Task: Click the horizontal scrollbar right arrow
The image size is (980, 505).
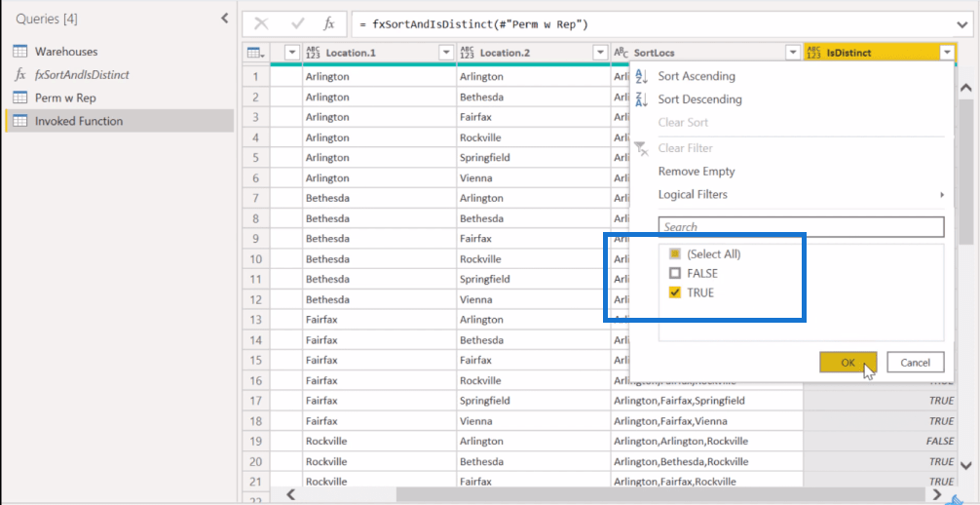Action: [x=936, y=494]
